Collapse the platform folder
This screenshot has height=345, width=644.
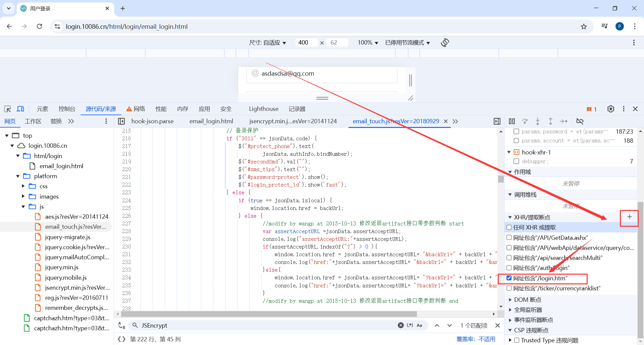click(18, 176)
